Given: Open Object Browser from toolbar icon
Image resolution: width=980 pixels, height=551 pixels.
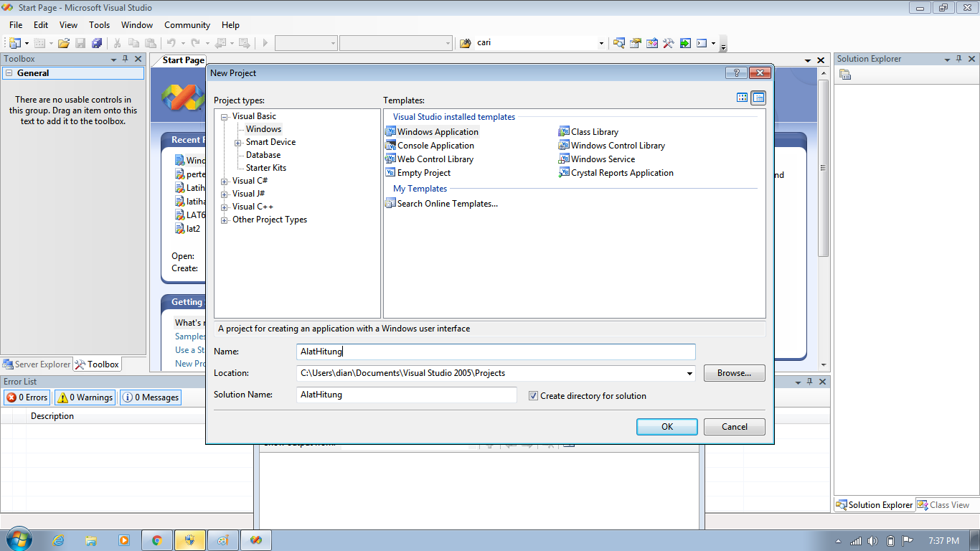Looking at the screenshot, I should [651, 43].
